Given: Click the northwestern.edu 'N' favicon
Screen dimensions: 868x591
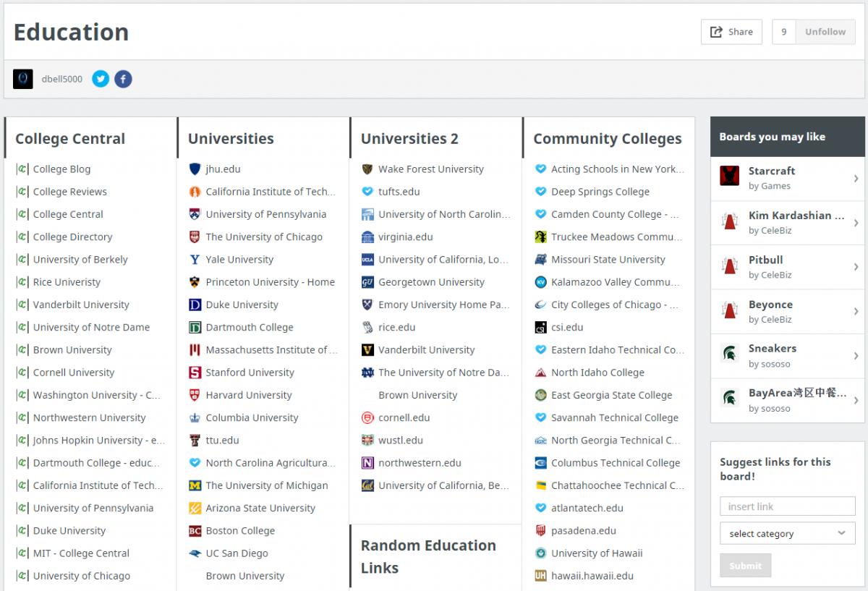Looking at the screenshot, I should (x=367, y=463).
